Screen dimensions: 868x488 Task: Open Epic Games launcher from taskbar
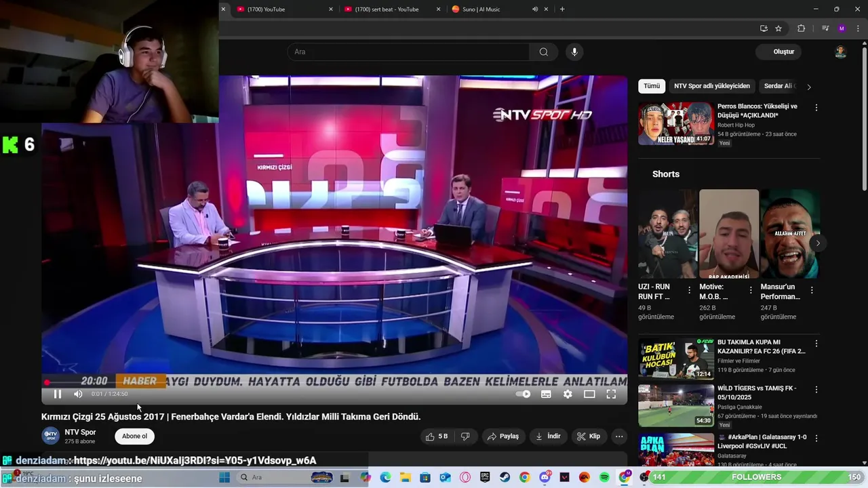pyautogui.click(x=485, y=477)
